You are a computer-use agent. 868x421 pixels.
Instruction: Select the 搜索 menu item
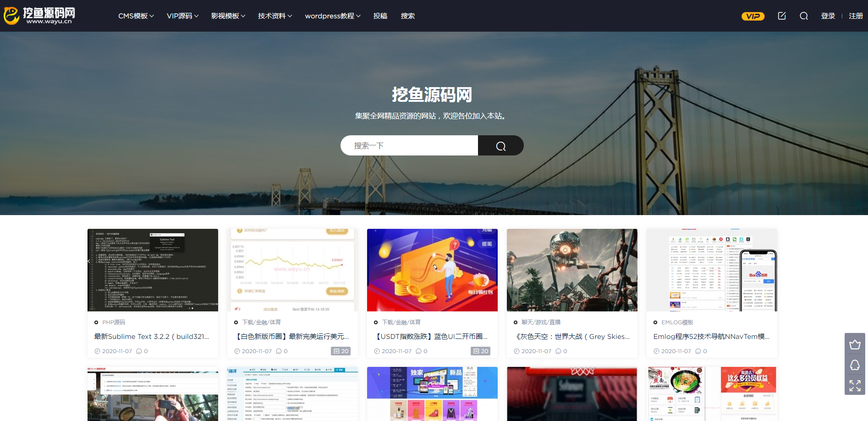point(407,16)
